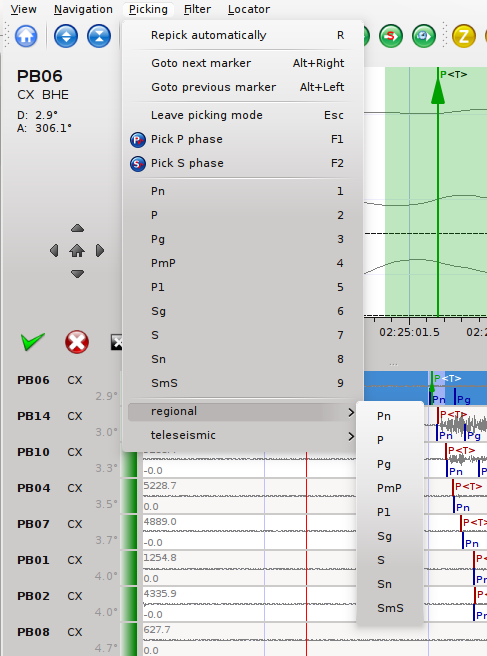Click the up arrow in the navigation pad
Viewport: 487px width, 656px height.
coord(77,228)
